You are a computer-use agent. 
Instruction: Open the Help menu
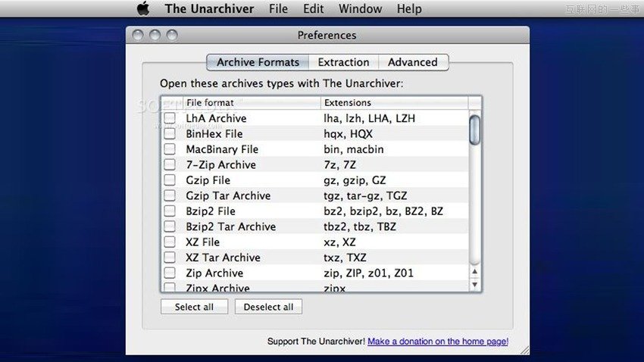(x=409, y=9)
